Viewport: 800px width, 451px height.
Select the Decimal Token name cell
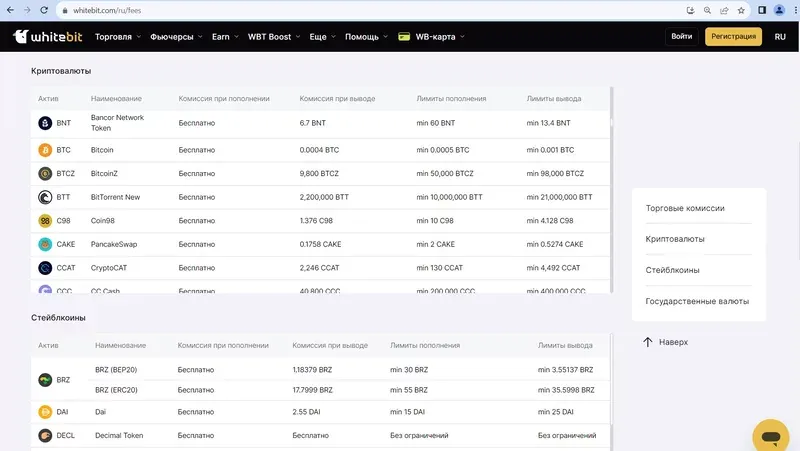pos(119,435)
